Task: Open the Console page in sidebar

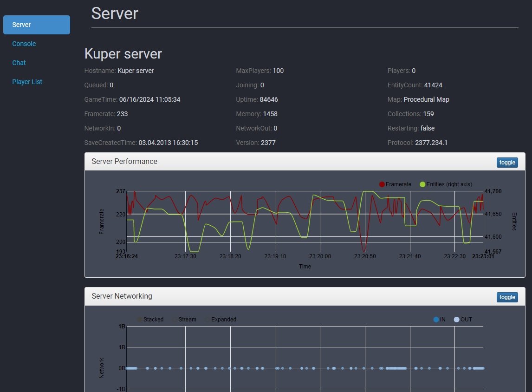Action: (24, 44)
